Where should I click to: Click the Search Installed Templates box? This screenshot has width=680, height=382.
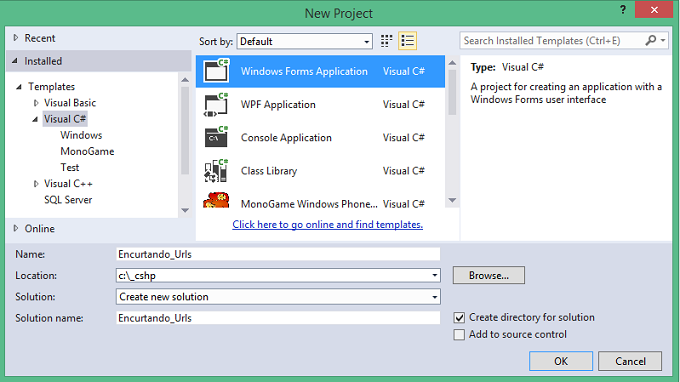(552, 41)
